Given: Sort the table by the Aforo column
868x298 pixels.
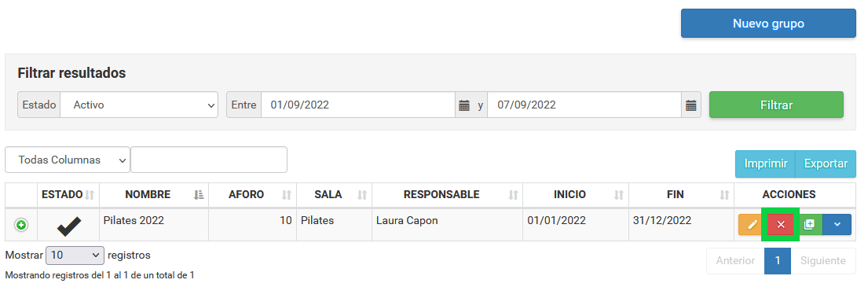Looking at the screenshot, I should [x=252, y=195].
